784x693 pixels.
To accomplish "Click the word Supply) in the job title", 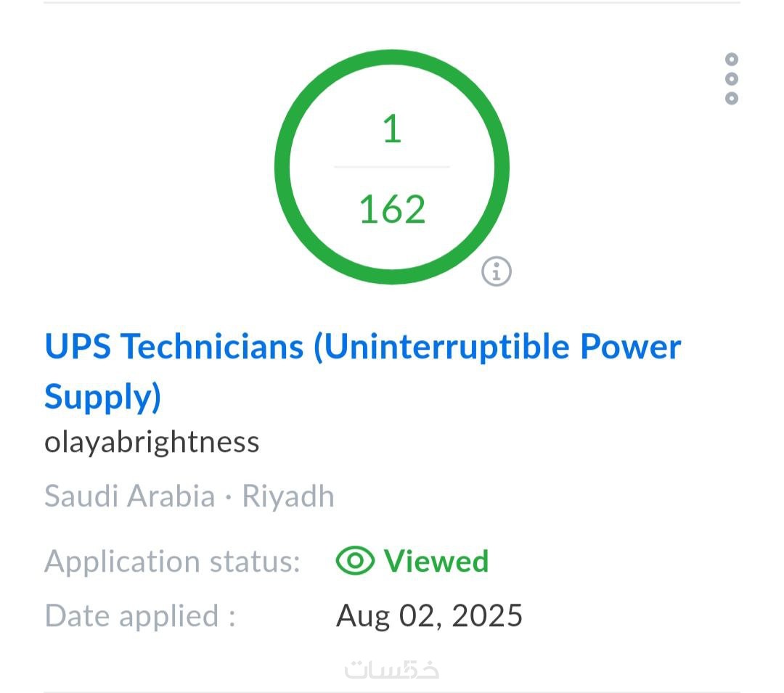I will pos(102,396).
